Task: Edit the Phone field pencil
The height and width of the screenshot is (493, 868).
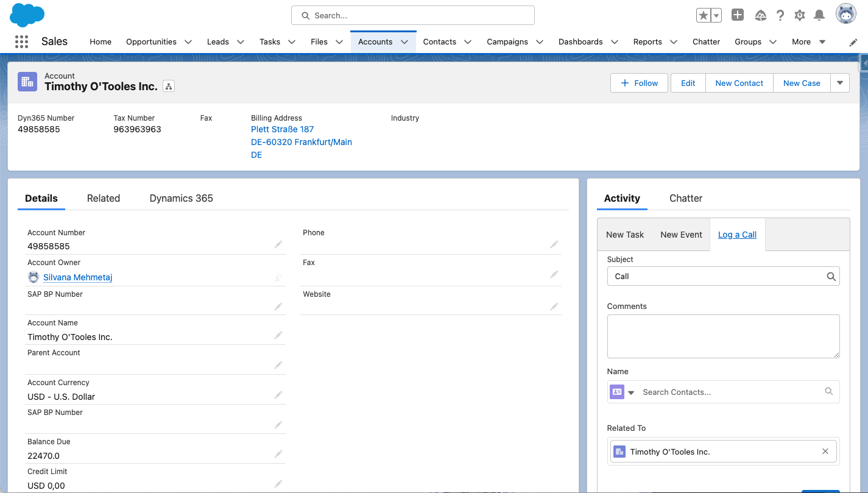Action: (554, 244)
